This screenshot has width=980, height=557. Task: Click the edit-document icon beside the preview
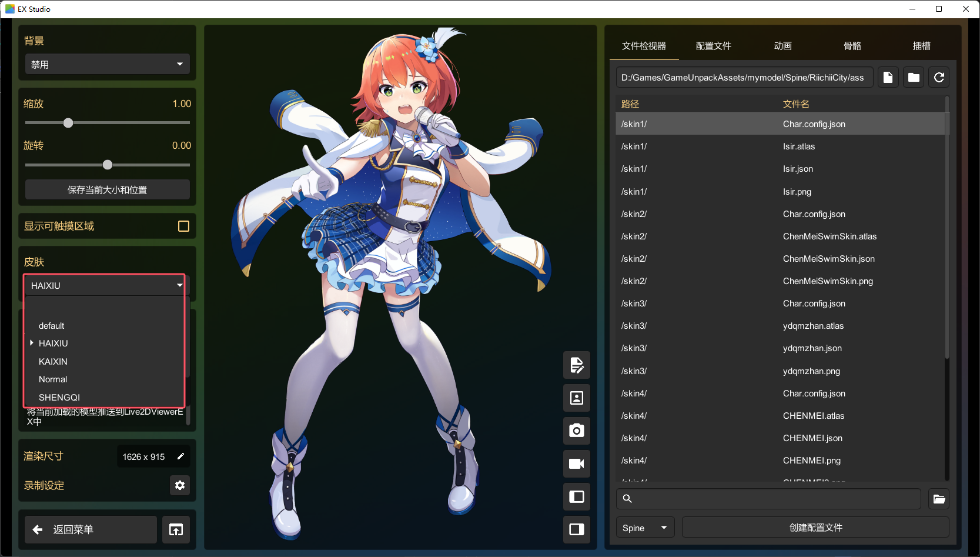(x=577, y=365)
